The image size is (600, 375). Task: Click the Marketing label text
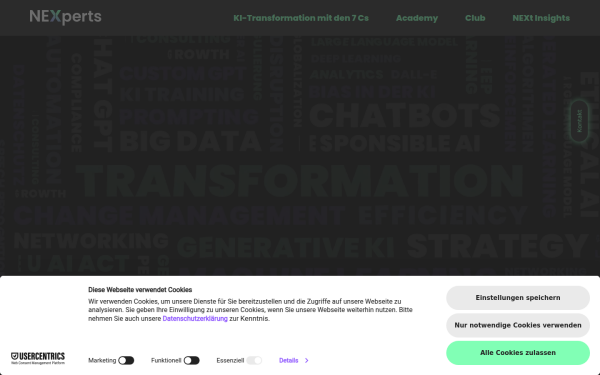pyautogui.click(x=102, y=360)
